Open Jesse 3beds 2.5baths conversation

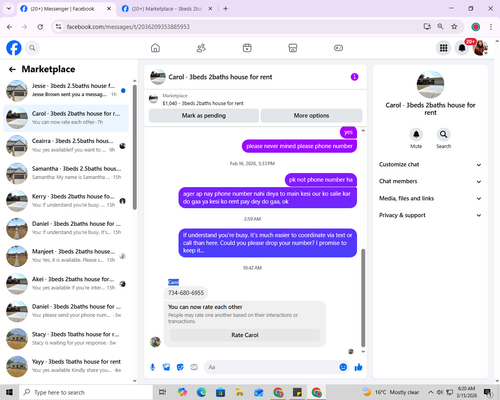66,90
